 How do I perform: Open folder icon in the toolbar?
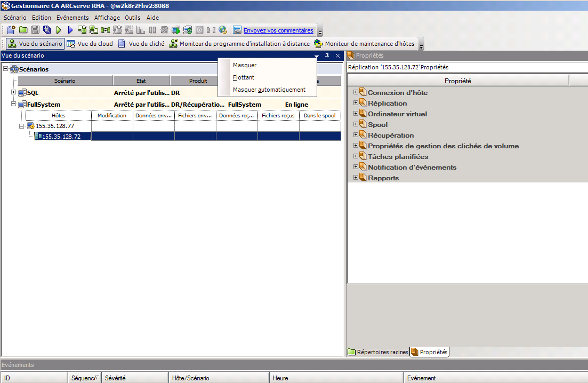point(23,30)
